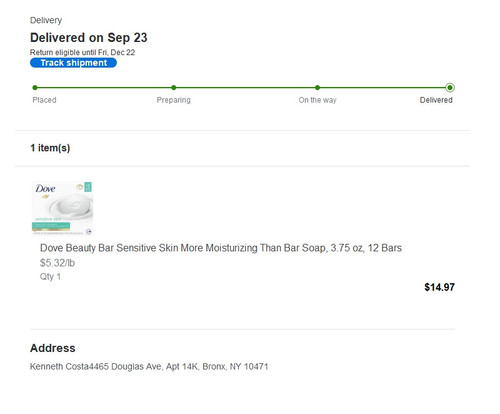Click the Preparing step label
500x414 pixels.
tap(174, 100)
